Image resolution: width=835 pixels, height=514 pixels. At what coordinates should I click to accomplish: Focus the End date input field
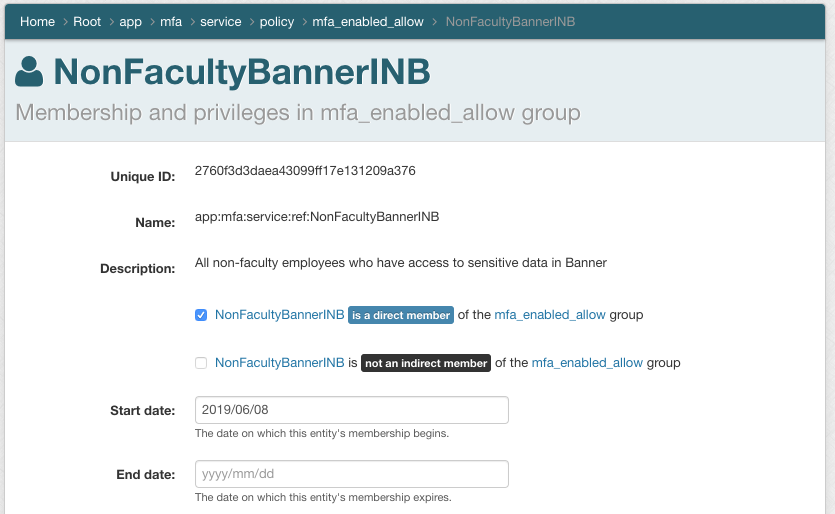(x=351, y=473)
